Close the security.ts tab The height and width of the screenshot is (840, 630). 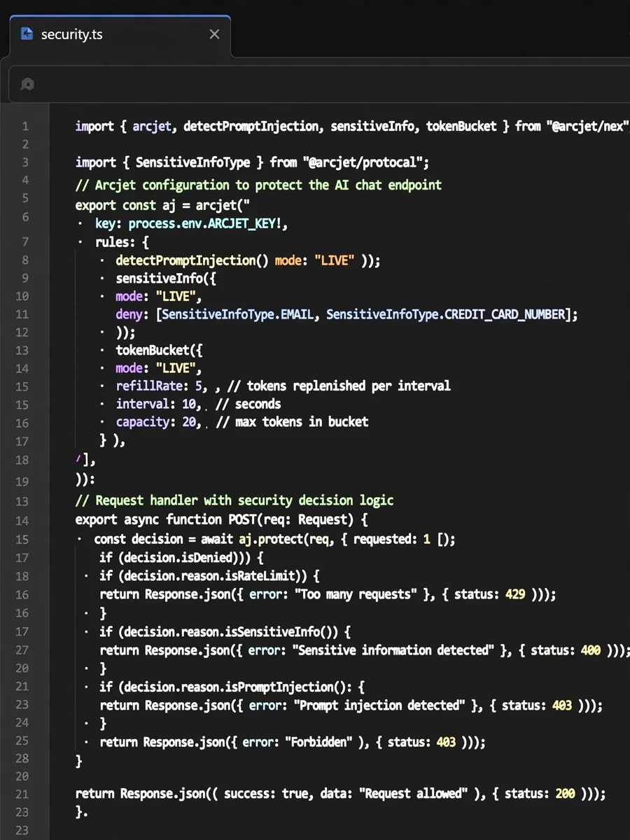click(214, 34)
